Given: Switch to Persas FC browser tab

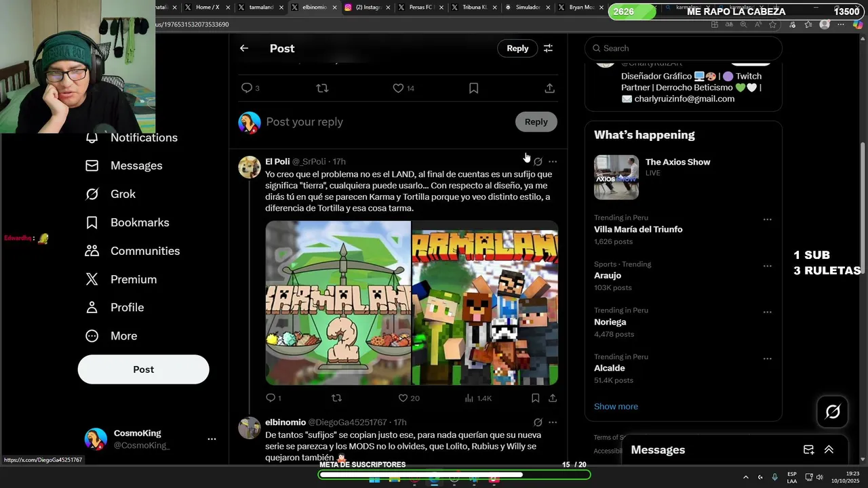Looking at the screenshot, I should (420, 7).
